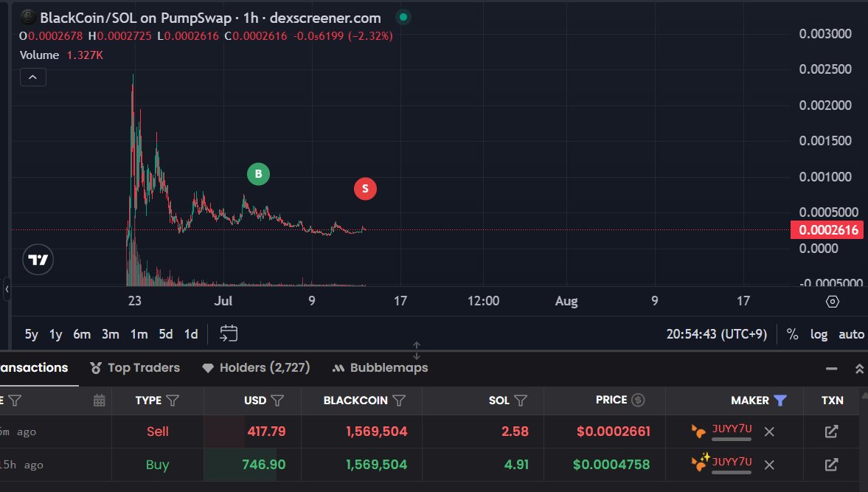Click the 2.58 SOL value

[515, 432]
